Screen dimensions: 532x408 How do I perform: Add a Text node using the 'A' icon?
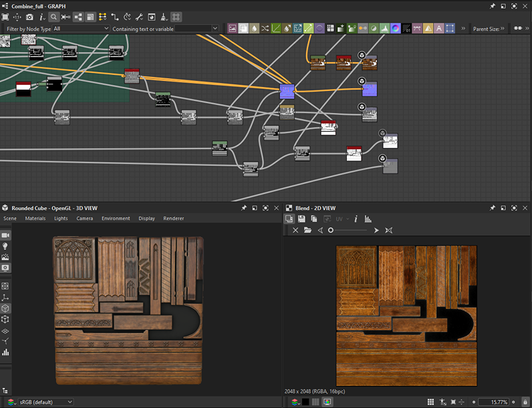pos(439,29)
